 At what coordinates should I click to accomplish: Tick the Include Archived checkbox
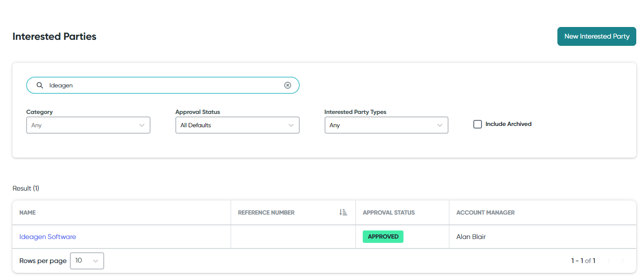pyautogui.click(x=478, y=124)
